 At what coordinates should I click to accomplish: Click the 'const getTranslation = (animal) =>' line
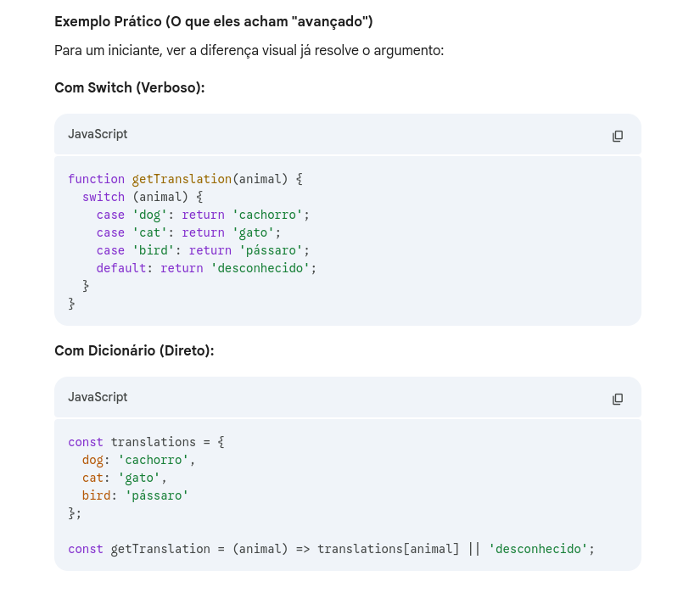[x=331, y=549]
